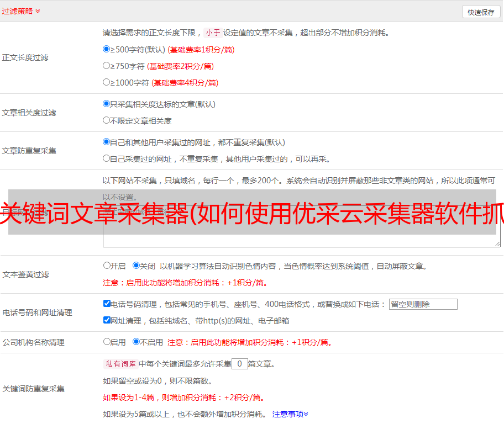Click the blocked websites textarea
504x424 pixels.
point(301,240)
